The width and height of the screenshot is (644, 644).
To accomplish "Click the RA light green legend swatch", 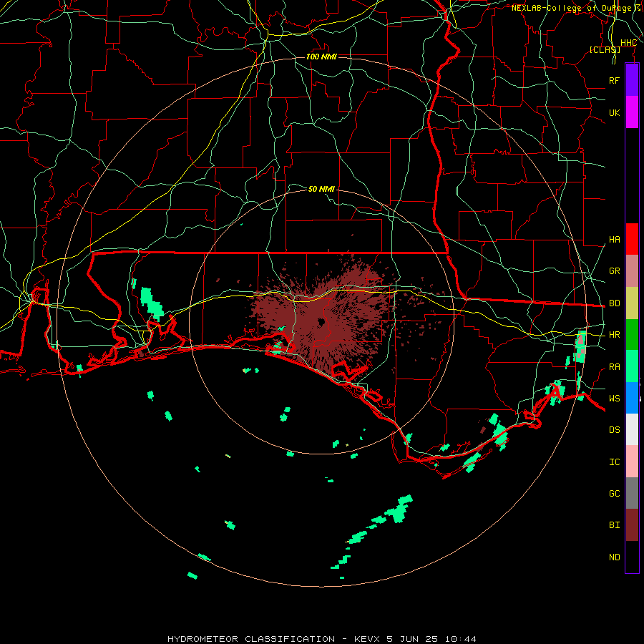I will [x=632, y=366].
